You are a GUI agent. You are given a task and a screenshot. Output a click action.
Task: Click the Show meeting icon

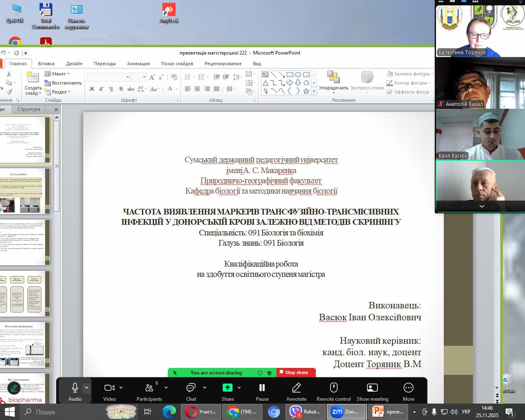coord(372,388)
